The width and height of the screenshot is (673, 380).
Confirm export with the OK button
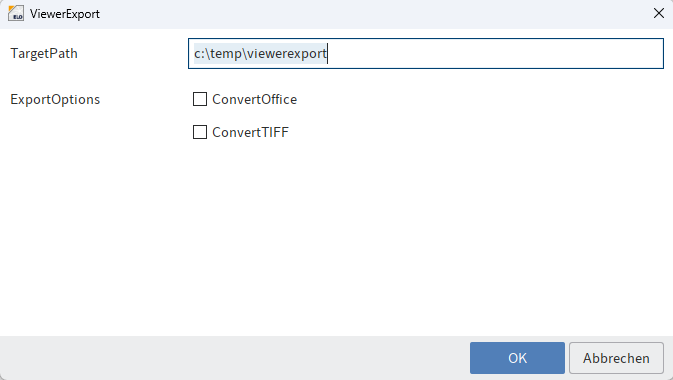tap(517, 358)
